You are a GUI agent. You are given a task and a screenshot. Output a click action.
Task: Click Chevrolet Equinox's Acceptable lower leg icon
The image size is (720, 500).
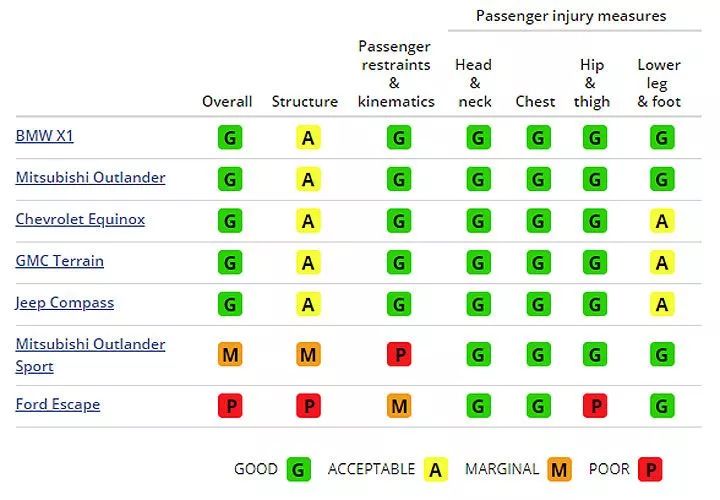click(x=661, y=222)
